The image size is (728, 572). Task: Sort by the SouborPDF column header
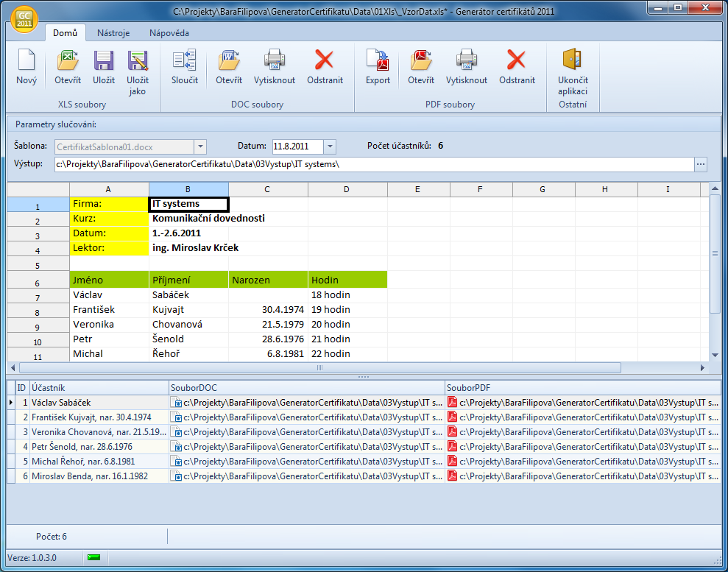582,388
